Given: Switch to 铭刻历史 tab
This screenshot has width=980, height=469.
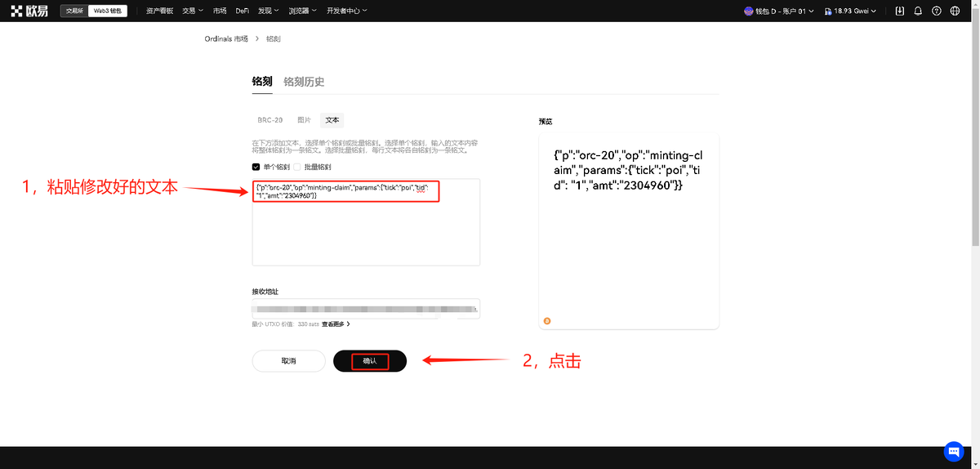Looking at the screenshot, I should [x=304, y=82].
